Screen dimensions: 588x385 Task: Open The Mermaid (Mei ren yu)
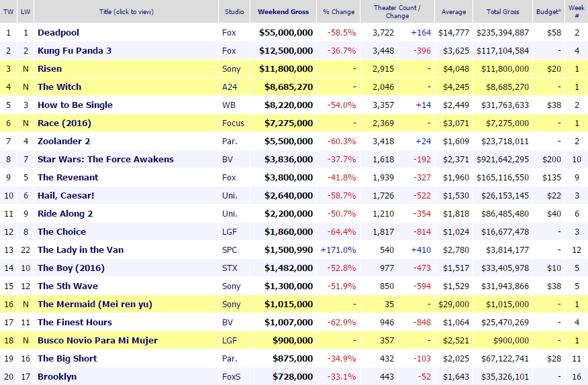click(95, 304)
